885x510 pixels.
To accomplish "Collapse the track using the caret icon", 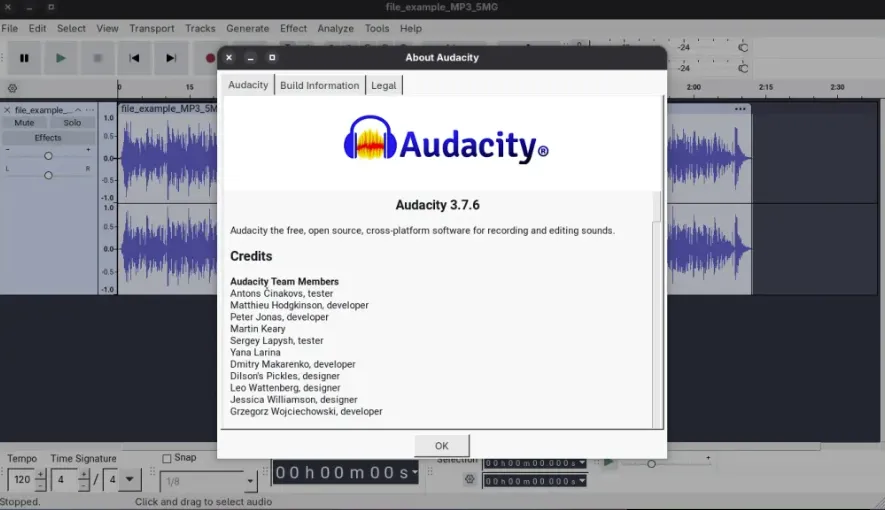I will (x=78, y=110).
